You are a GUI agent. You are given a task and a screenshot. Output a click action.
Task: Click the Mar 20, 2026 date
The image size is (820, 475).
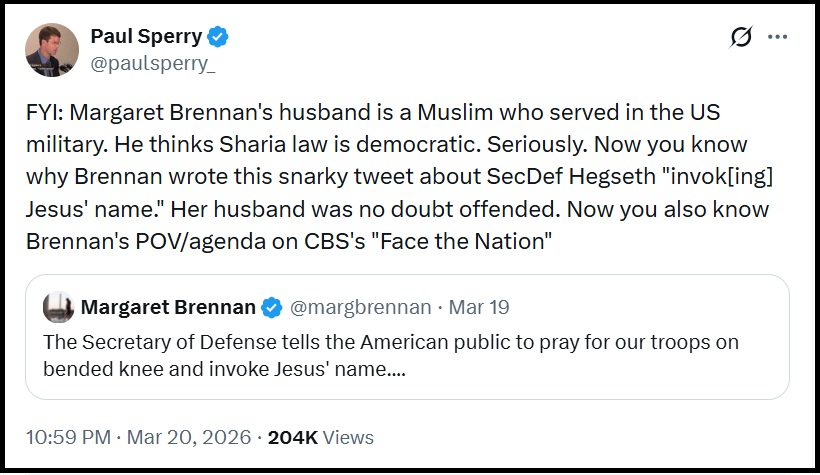click(191, 437)
